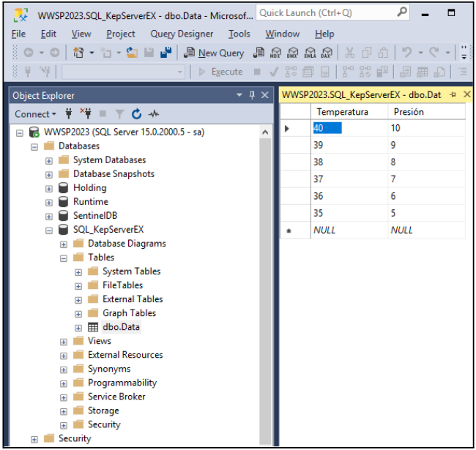The width and height of the screenshot is (476, 450).
Task: Click the Temperatura cell with value 37
Action: pos(349,179)
